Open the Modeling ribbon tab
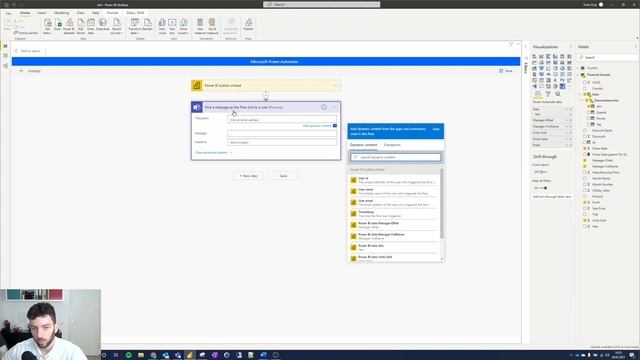640x360 pixels. coord(61,13)
